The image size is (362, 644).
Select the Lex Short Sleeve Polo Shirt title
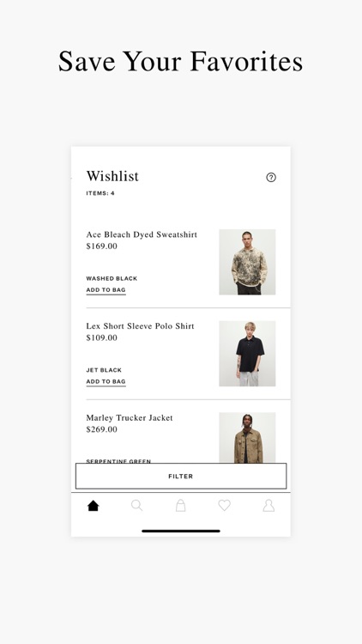click(x=141, y=326)
